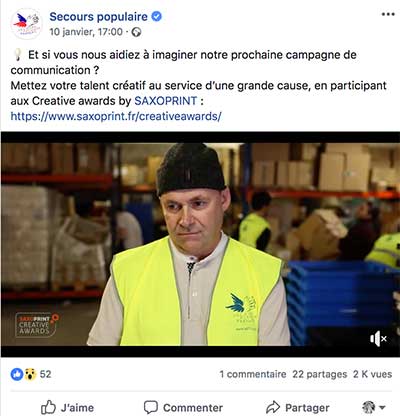Screen dimensions: 400x416
Task: Click the Saxoprint Creative Awards logo overlay
Action: click(x=37, y=325)
